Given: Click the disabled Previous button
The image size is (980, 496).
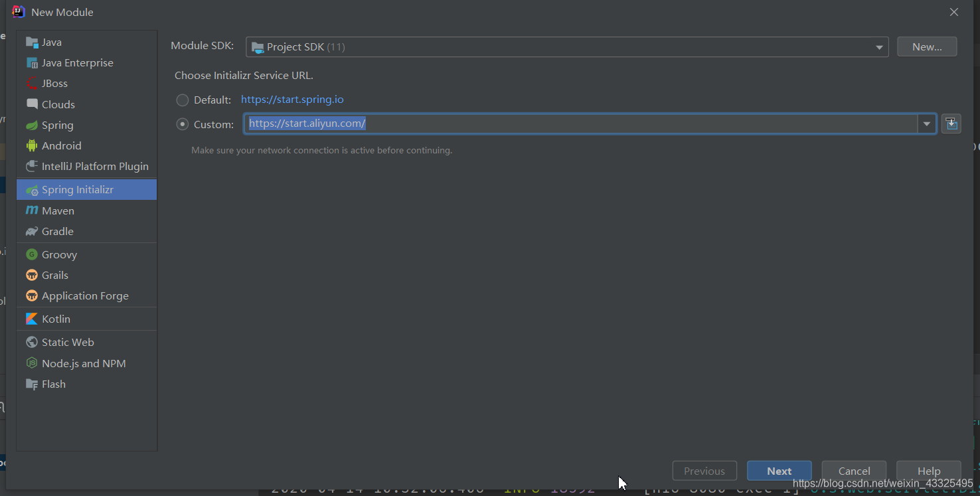Looking at the screenshot, I should [704, 471].
